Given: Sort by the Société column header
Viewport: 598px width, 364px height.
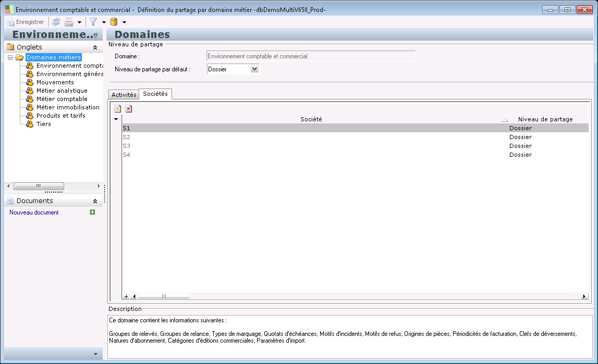Looking at the screenshot, I should 311,119.
